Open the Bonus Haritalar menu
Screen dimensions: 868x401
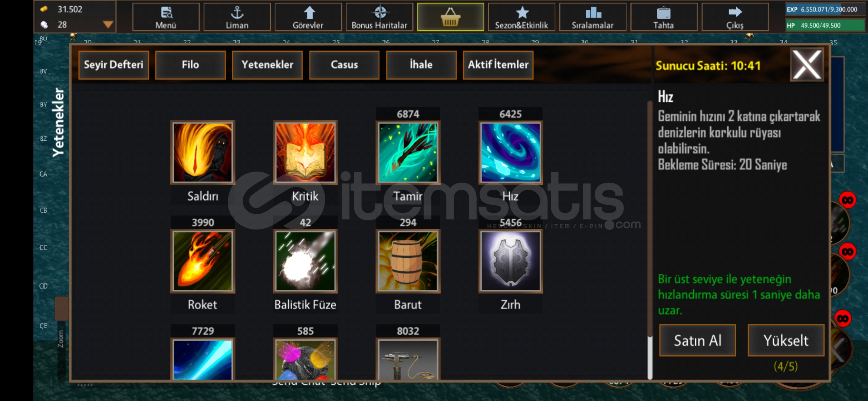[379, 17]
